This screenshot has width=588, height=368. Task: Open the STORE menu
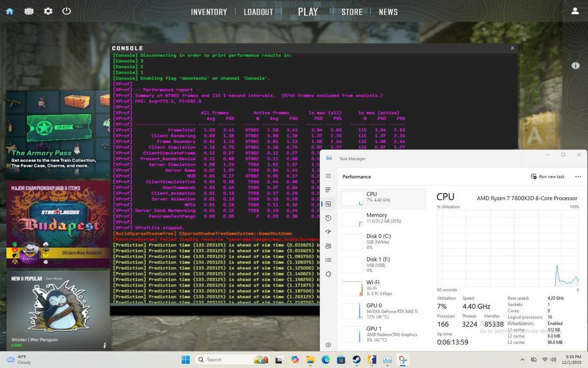point(352,12)
